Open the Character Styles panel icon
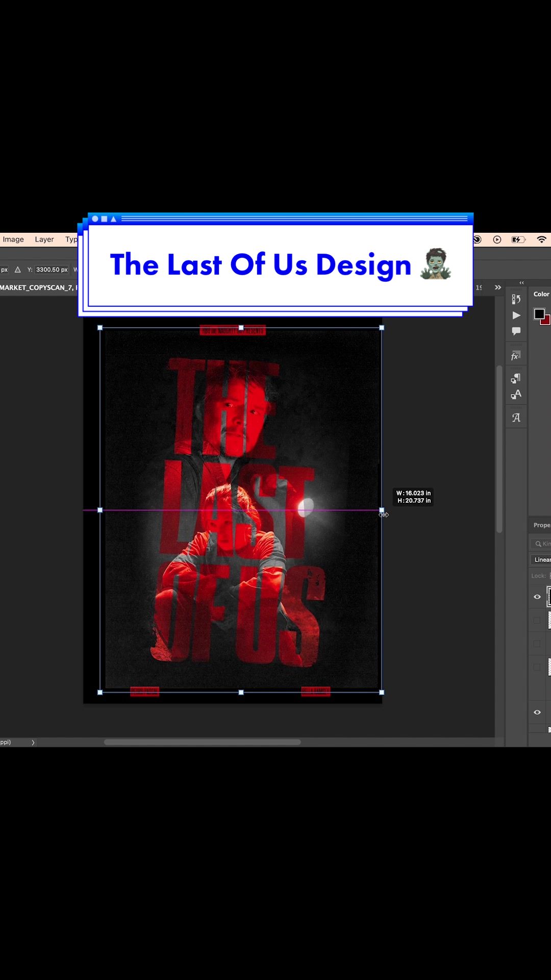551x980 pixels. click(516, 395)
